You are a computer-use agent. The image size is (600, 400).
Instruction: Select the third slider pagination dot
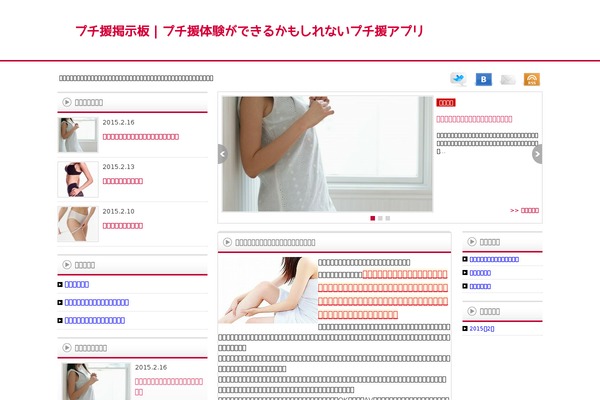click(x=388, y=218)
